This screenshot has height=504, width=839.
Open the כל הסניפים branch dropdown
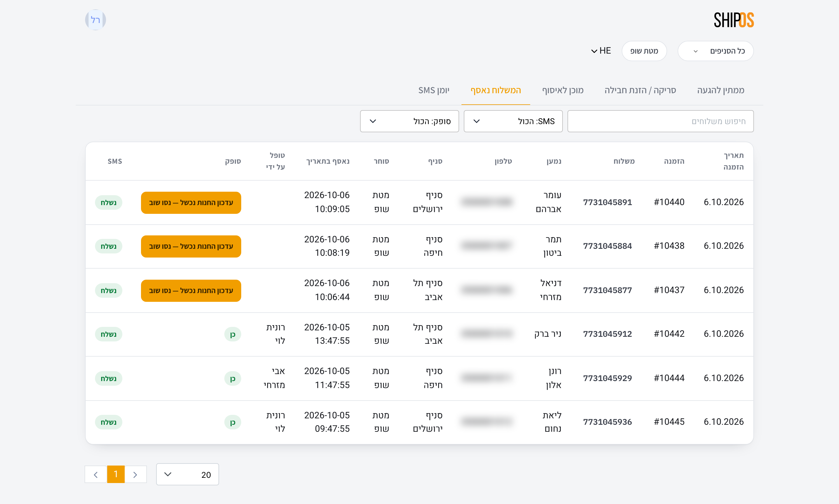click(x=715, y=51)
